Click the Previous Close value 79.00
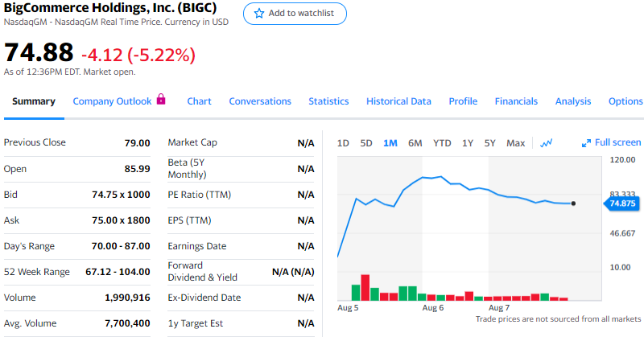The height and width of the screenshot is (337, 644). (x=137, y=143)
